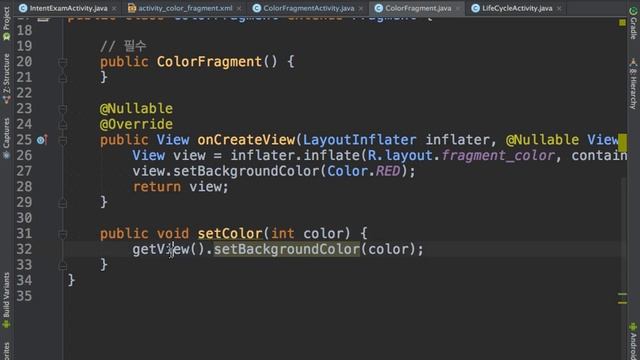Open the Structure tool window
Image resolution: width=640 pixels, height=360 pixels.
[x=6, y=78]
